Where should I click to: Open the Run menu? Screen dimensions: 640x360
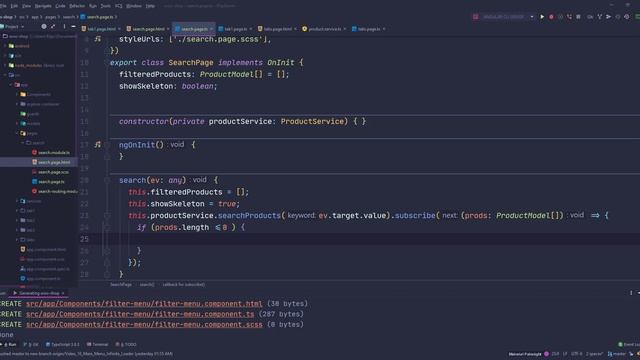tap(93, 6)
